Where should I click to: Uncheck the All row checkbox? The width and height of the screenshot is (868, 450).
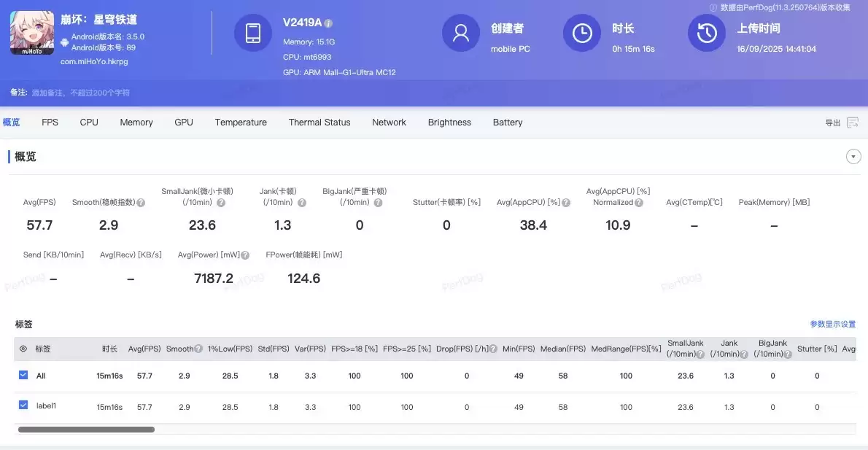click(x=23, y=376)
